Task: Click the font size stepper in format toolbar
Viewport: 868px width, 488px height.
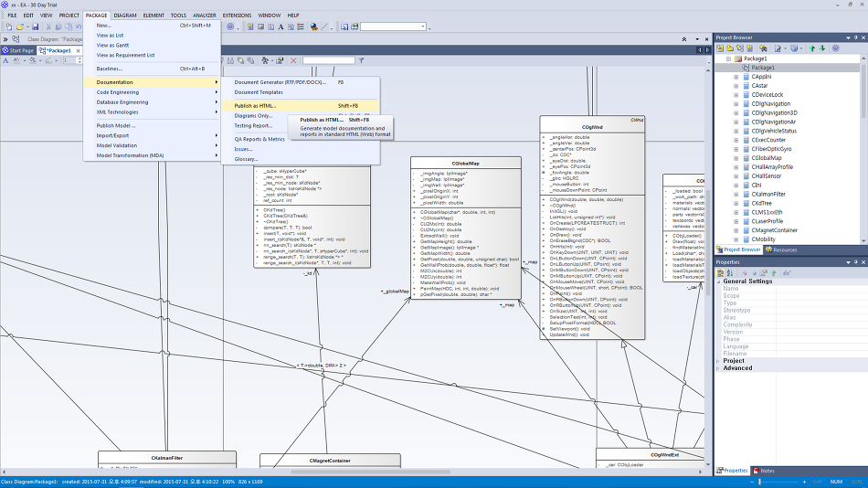Action: 79,60
